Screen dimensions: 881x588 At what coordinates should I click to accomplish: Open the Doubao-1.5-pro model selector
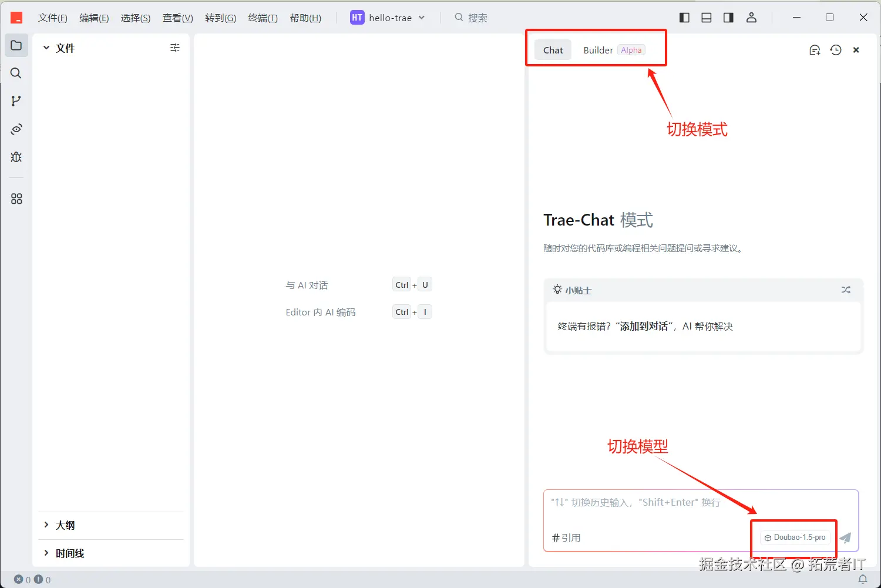pyautogui.click(x=795, y=537)
